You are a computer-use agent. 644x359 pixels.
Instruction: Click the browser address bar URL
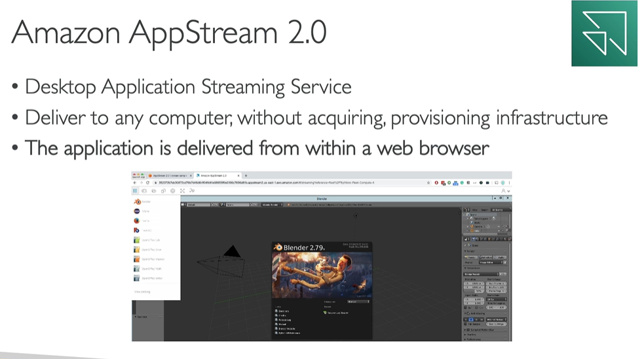(266, 182)
